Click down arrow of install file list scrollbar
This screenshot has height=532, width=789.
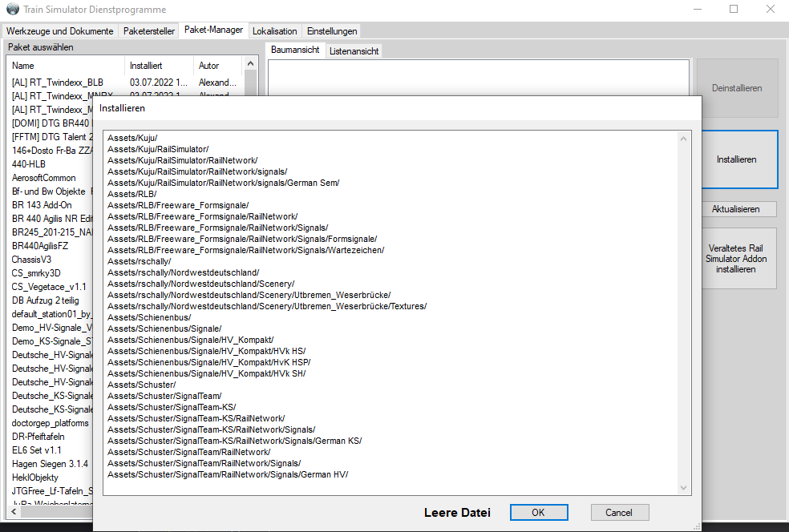coord(683,487)
